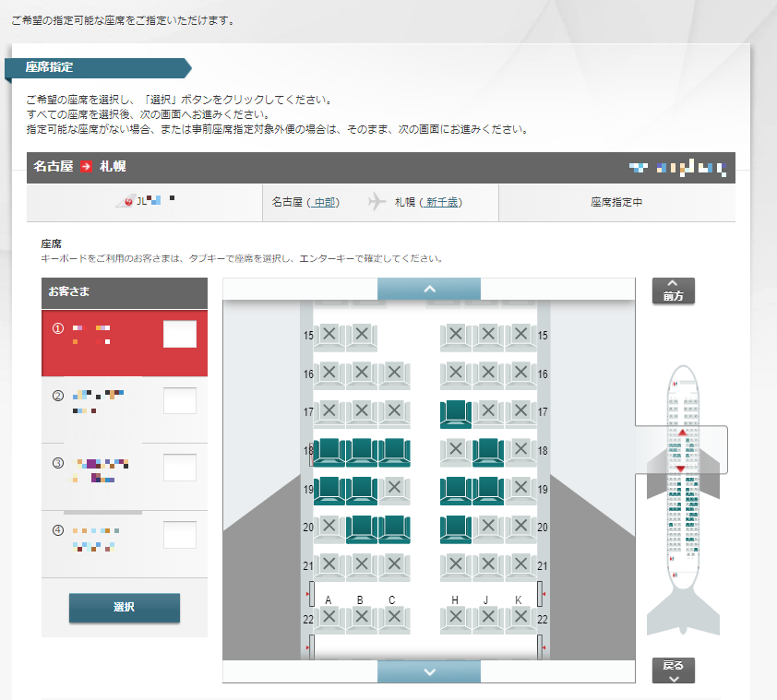Choose available seat 20H
Viewport: 777px width, 700px height.
click(x=456, y=528)
